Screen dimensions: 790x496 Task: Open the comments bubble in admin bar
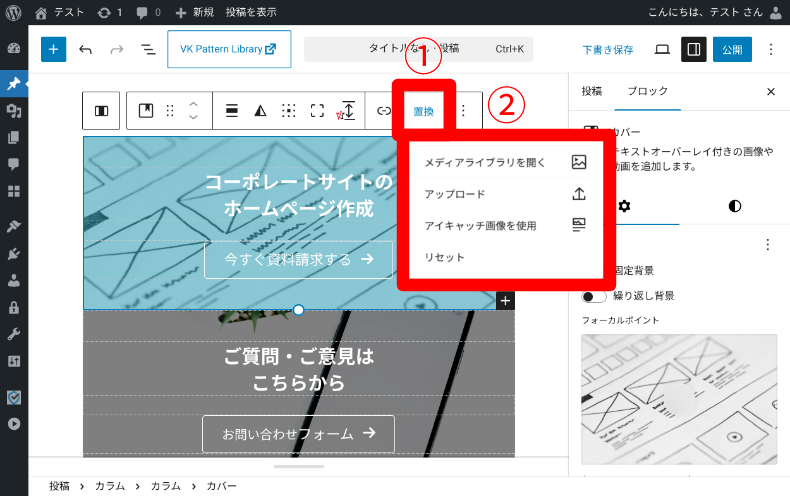pos(149,12)
